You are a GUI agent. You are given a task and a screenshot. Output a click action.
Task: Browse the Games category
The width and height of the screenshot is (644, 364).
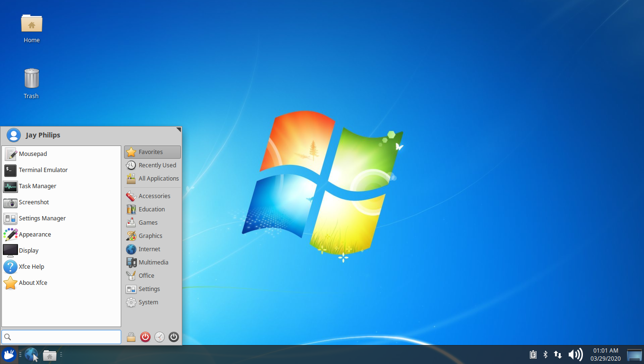[152, 223]
